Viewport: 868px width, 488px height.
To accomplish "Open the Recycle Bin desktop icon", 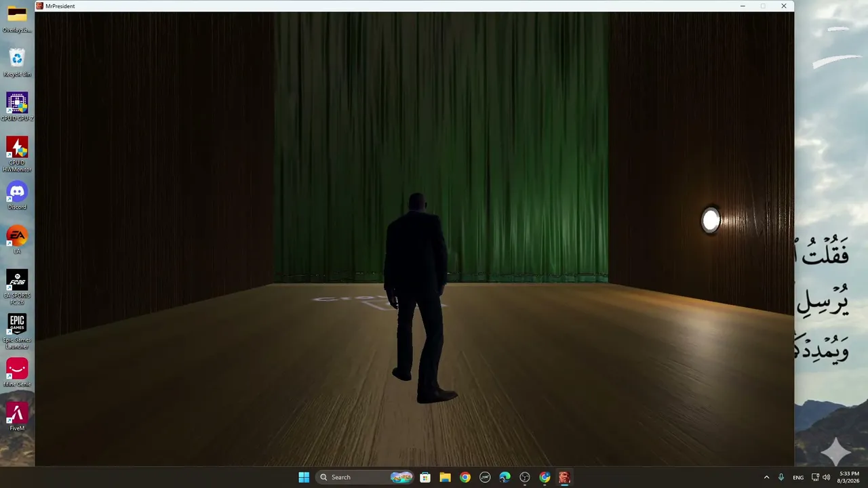I will tap(17, 62).
